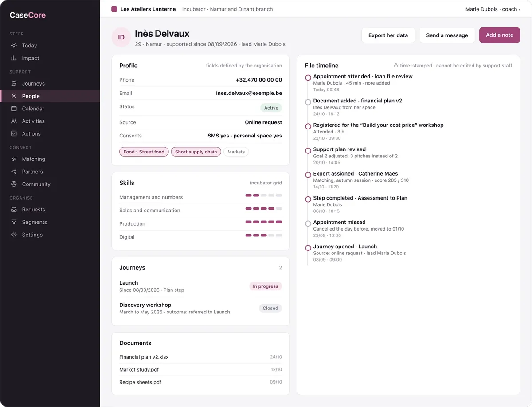Click the People person icon

tap(14, 96)
